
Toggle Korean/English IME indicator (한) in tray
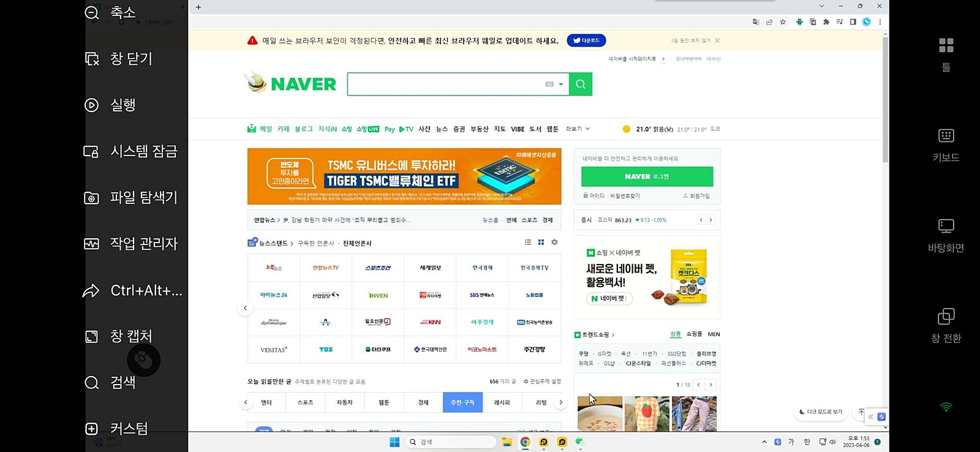[807, 442]
